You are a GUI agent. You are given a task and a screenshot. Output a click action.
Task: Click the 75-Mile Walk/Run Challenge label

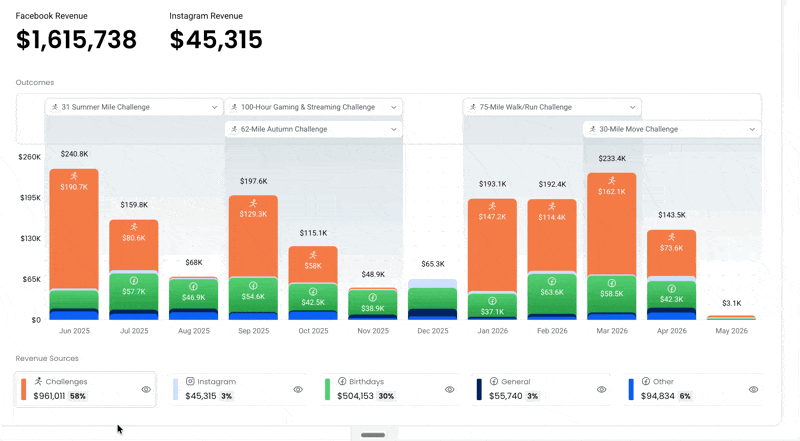[526, 107]
